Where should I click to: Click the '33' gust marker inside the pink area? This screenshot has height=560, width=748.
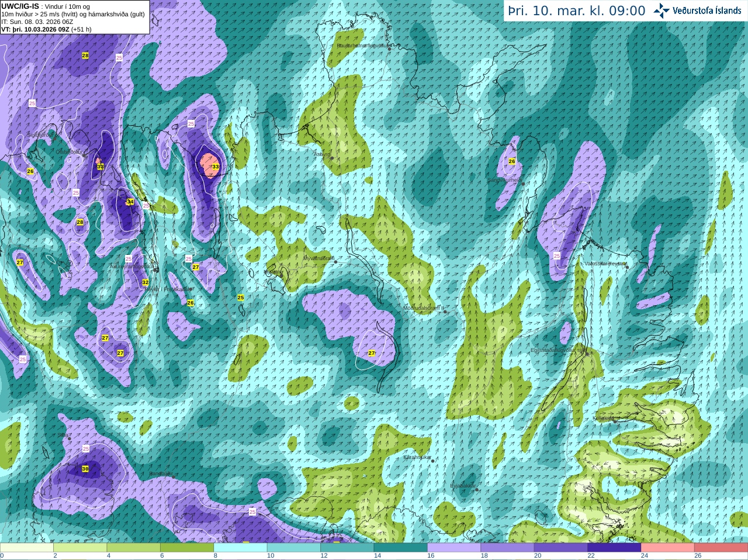click(x=215, y=167)
